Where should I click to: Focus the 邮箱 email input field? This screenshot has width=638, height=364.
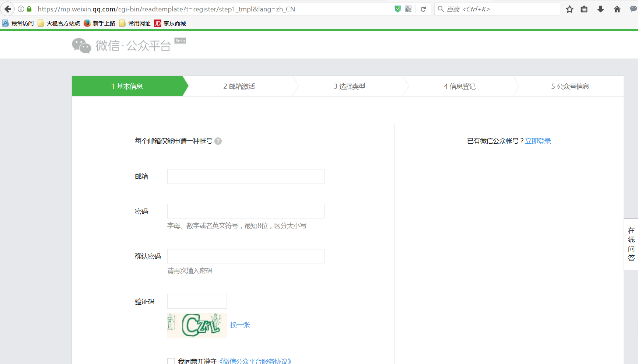click(246, 176)
